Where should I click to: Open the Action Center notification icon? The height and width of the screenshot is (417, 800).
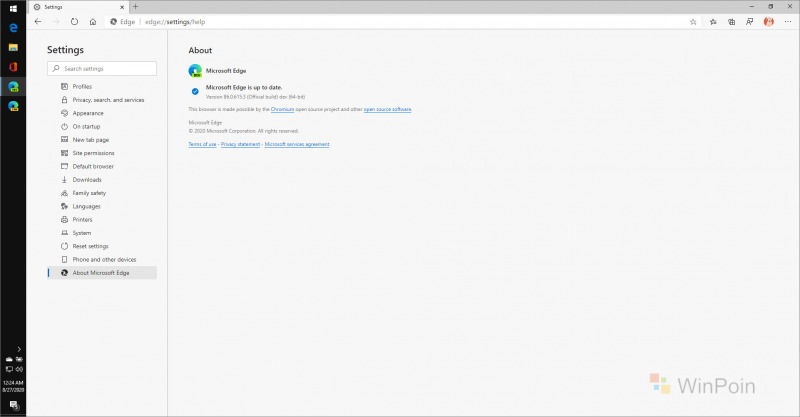point(14,405)
